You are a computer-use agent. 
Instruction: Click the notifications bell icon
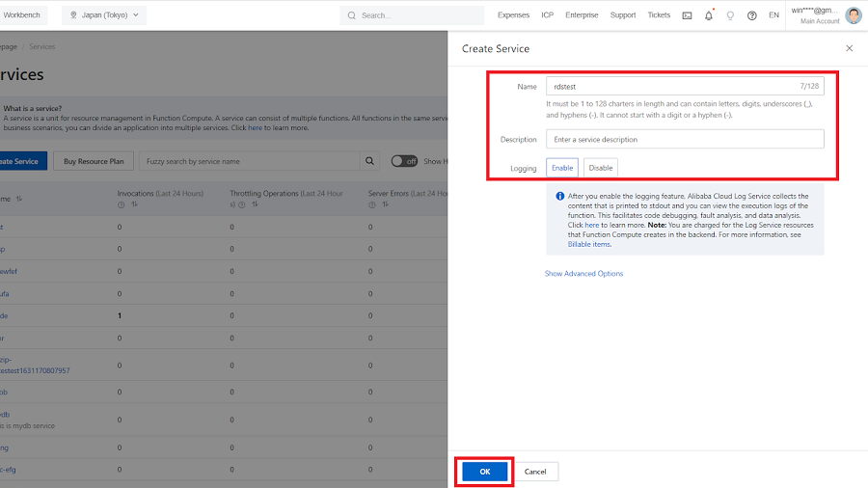(709, 15)
